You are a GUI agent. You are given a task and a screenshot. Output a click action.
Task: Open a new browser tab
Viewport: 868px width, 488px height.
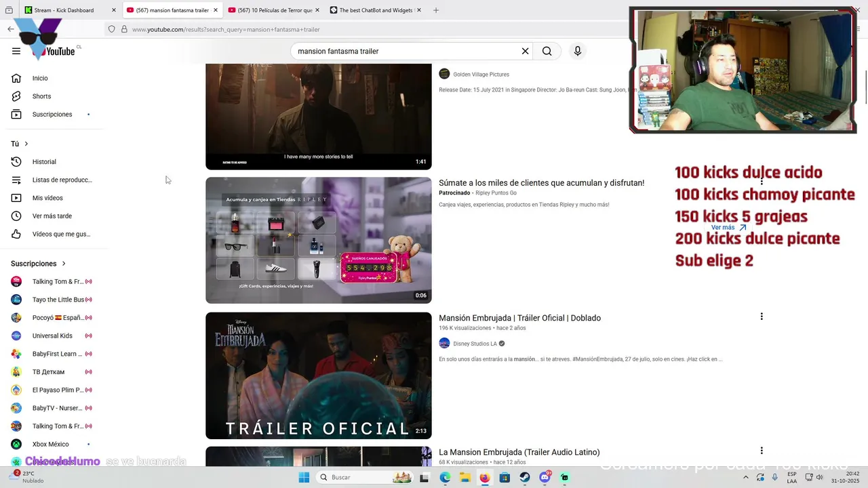pyautogui.click(x=436, y=10)
